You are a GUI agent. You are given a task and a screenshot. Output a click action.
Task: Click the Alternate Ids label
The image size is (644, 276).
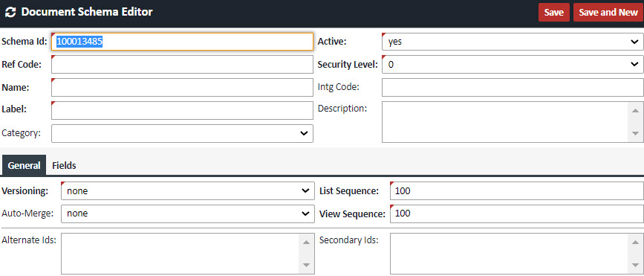29,240
